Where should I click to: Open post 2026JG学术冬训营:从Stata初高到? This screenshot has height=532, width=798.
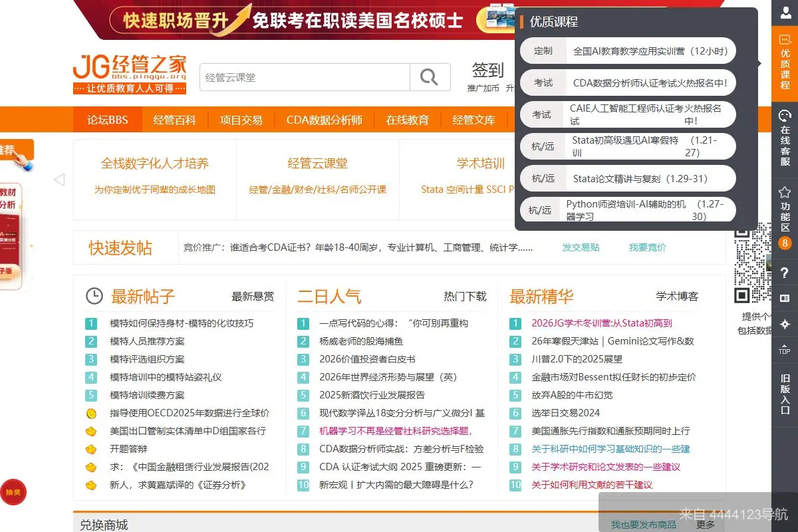[602, 323]
